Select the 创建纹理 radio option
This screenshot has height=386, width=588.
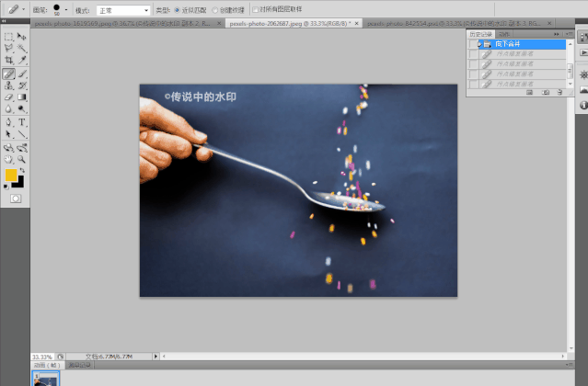point(215,9)
